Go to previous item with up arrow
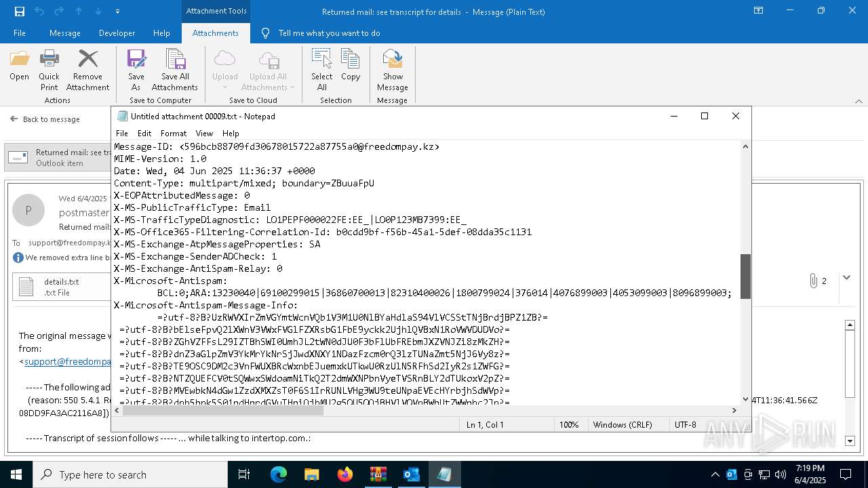 point(79,12)
